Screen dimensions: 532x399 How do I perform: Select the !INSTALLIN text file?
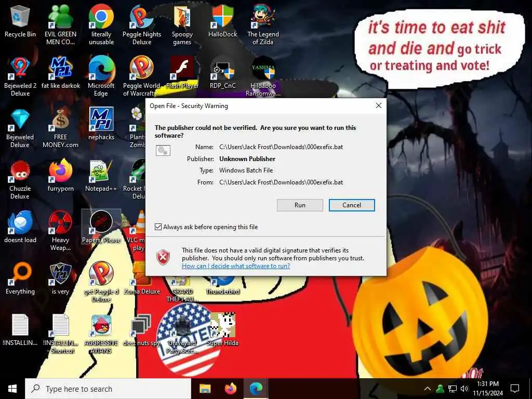[x=20, y=330]
